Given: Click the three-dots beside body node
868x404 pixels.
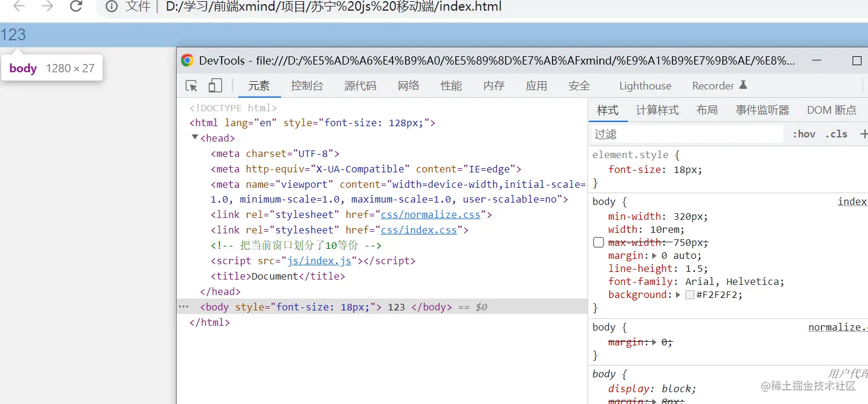Looking at the screenshot, I should (184, 307).
